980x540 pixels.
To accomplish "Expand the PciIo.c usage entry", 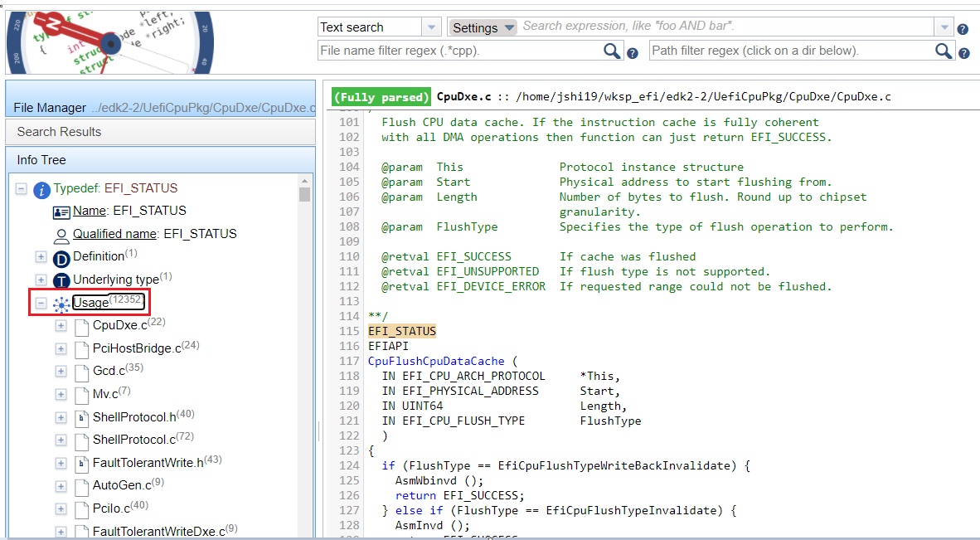I will coord(61,508).
